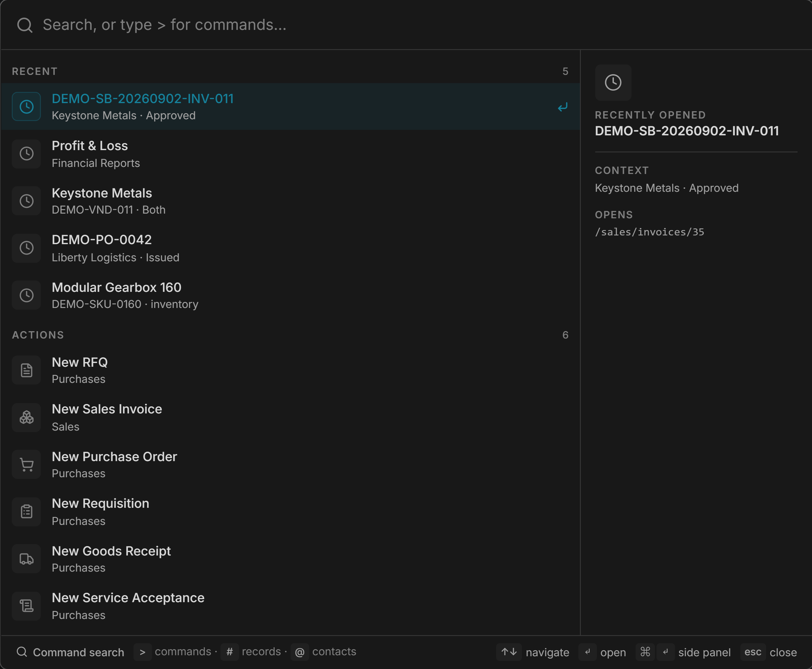
Task: Open purchase order DEMO-PO-0042
Action: (290, 248)
